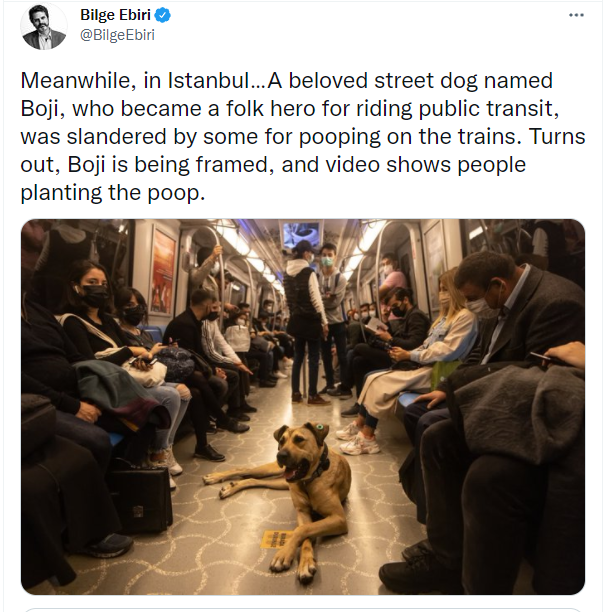
Task: Click the Bilge Ebiri display name
Action: coord(115,15)
